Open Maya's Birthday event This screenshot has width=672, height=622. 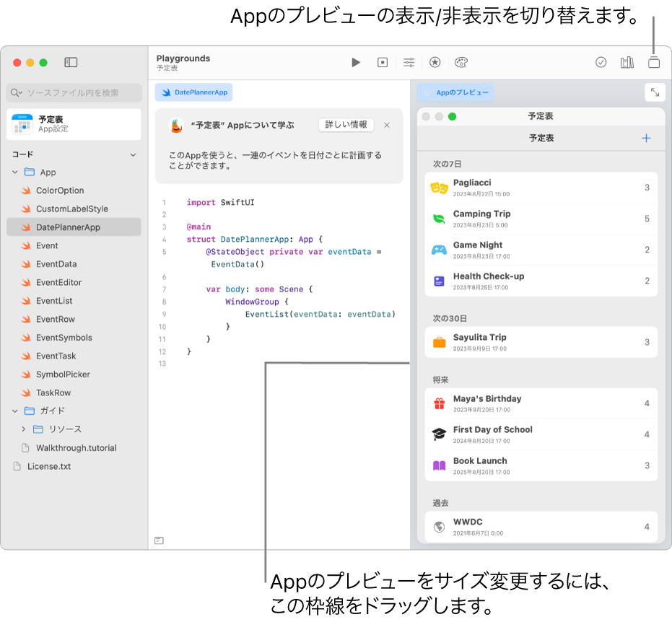point(541,403)
